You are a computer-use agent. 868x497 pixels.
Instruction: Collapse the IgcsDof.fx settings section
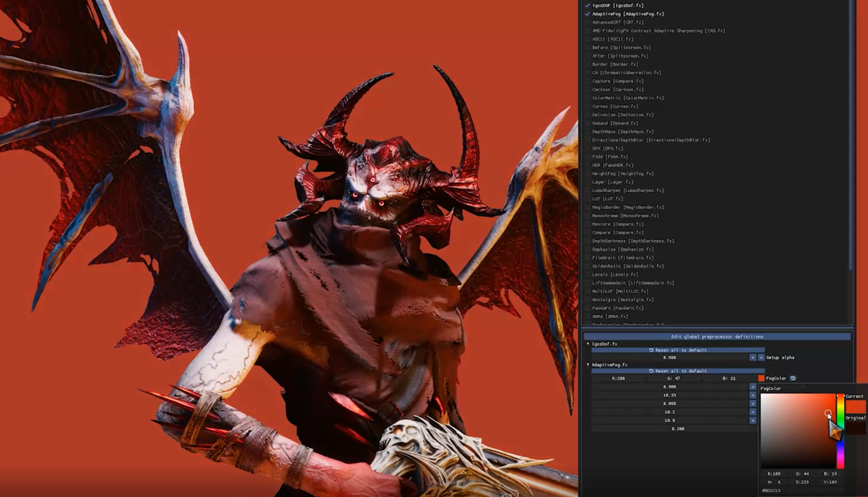(x=588, y=344)
